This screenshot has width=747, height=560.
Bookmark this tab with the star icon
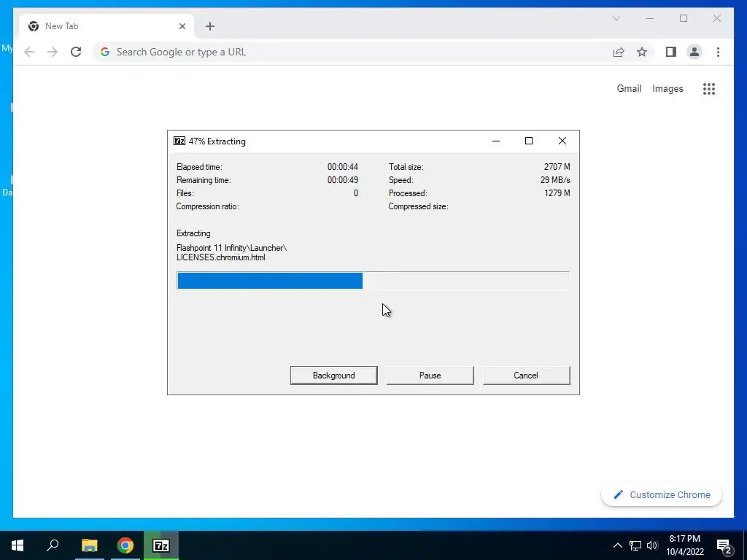coord(642,52)
